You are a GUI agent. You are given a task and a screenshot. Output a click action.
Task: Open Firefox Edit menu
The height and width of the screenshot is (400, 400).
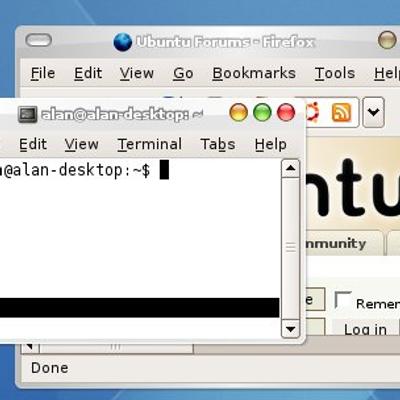pos(88,73)
